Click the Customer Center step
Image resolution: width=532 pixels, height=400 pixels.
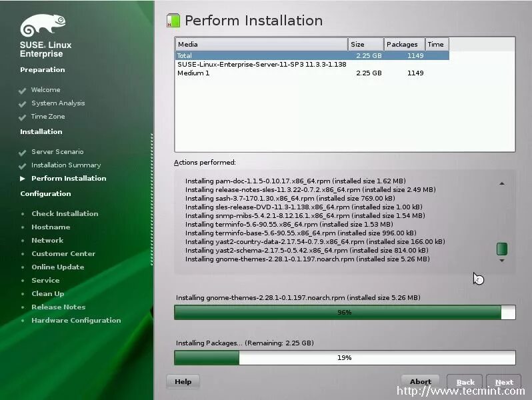click(63, 253)
